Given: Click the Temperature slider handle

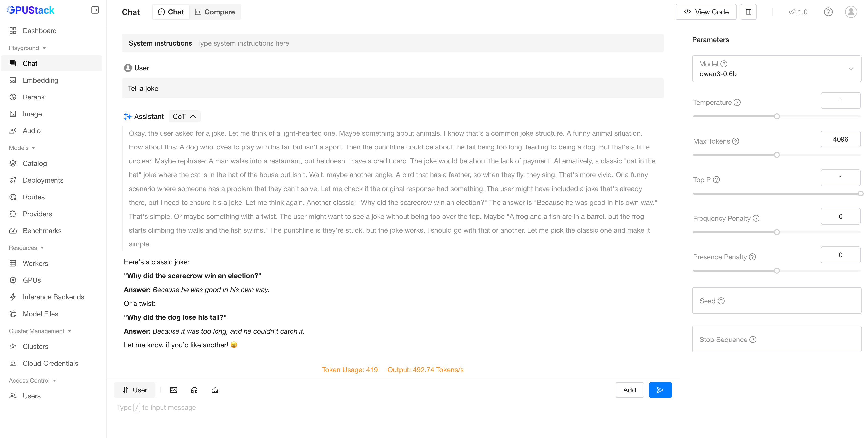Looking at the screenshot, I should pyautogui.click(x=776, y=117).
